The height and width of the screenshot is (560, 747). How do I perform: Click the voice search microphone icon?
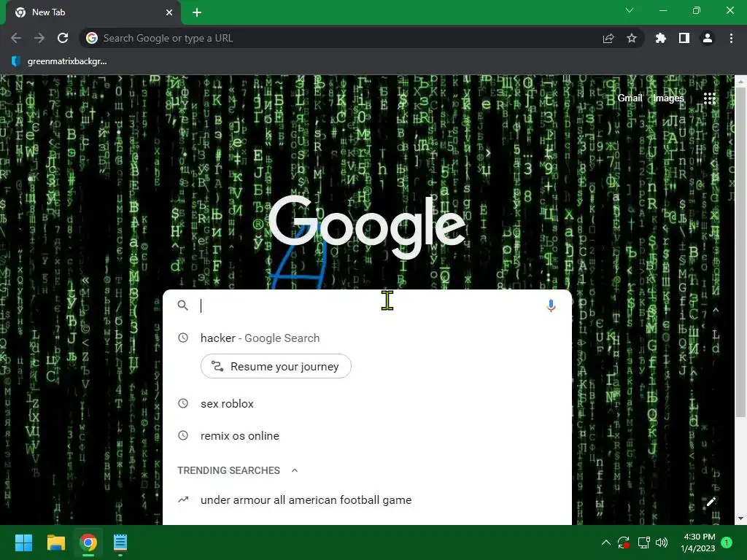coord(551,306)
